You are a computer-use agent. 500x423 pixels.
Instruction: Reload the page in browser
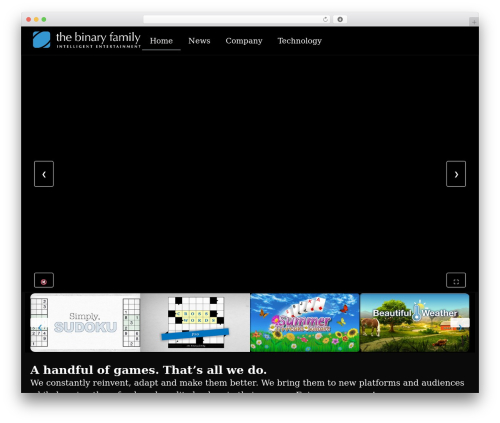click(325, 19)
